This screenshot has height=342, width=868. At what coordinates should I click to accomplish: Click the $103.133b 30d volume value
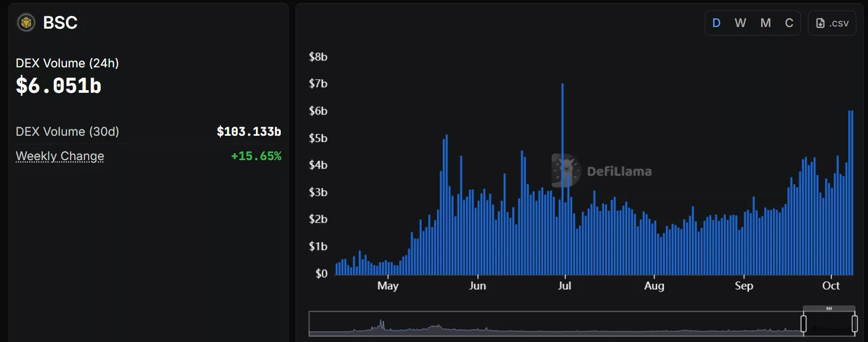point(248,131)
